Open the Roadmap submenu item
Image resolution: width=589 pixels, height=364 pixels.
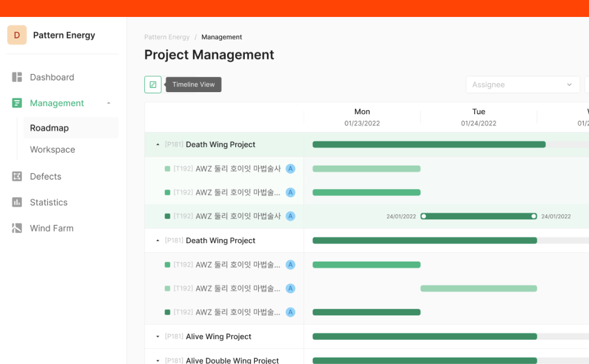(50, 128)
